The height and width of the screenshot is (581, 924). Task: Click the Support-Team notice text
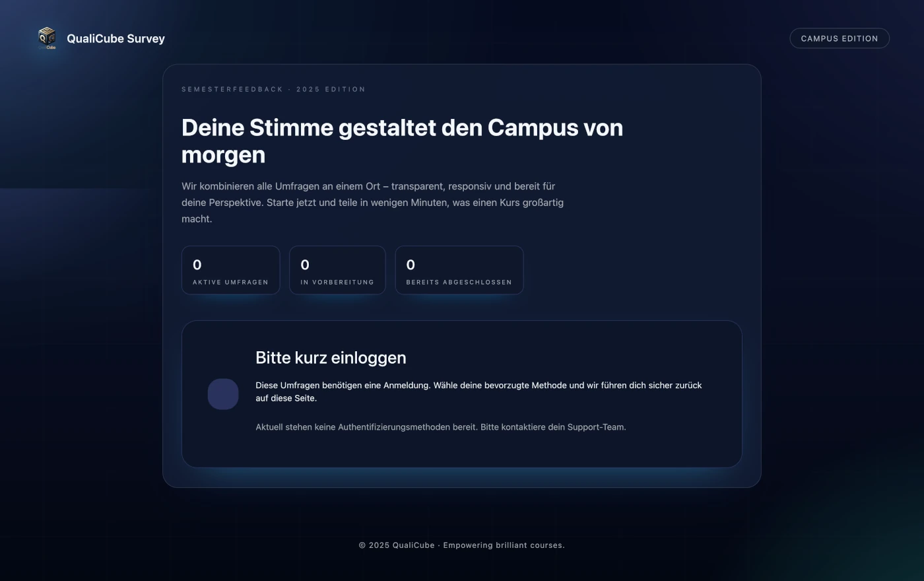click(x=441, y=427)
